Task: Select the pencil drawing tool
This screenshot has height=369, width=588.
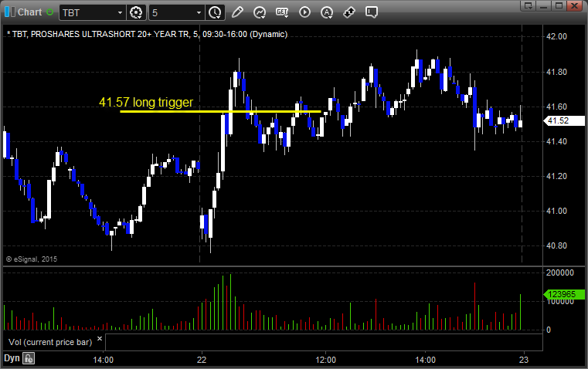Action: pos(237,12)
